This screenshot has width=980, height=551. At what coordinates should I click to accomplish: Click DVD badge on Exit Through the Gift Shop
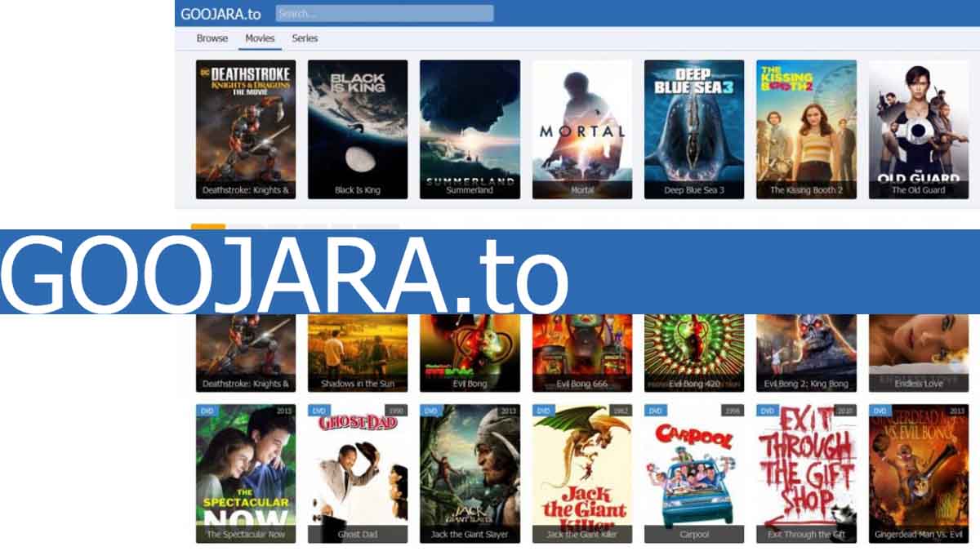(x=767, y=411)
